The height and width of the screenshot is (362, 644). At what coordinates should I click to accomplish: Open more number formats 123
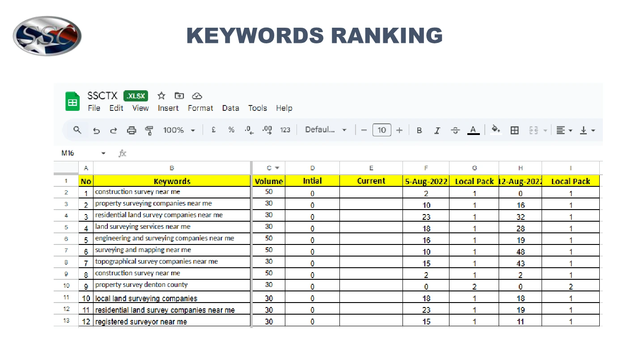coord(285,130)
